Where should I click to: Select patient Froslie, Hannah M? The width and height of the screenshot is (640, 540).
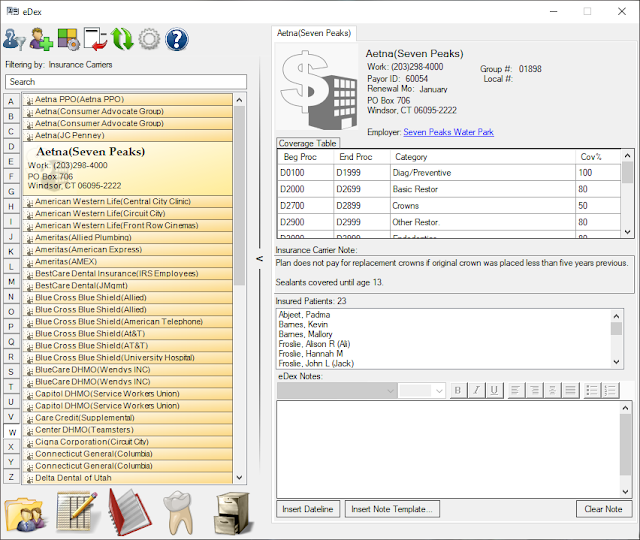click(311, 354)
